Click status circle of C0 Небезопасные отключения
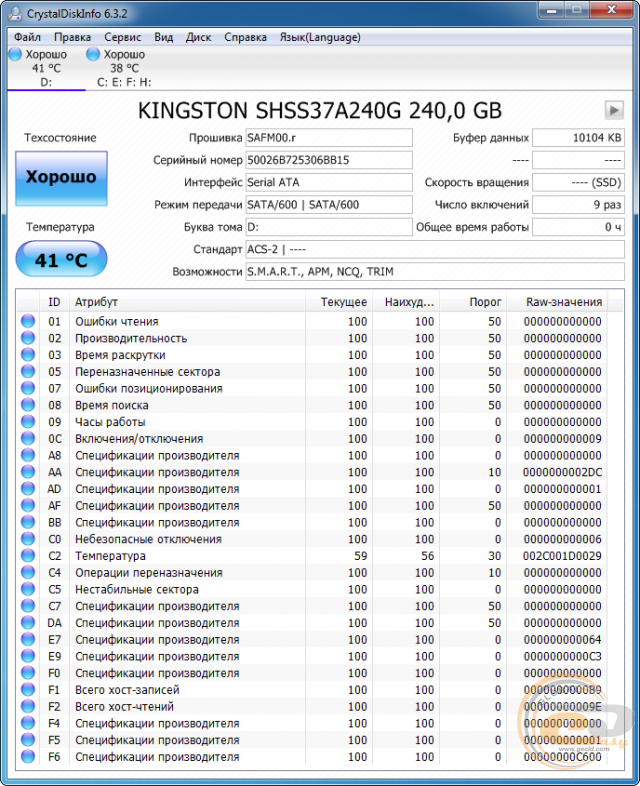Viewport: 640px width, 786px height. [x=28, y=538]
